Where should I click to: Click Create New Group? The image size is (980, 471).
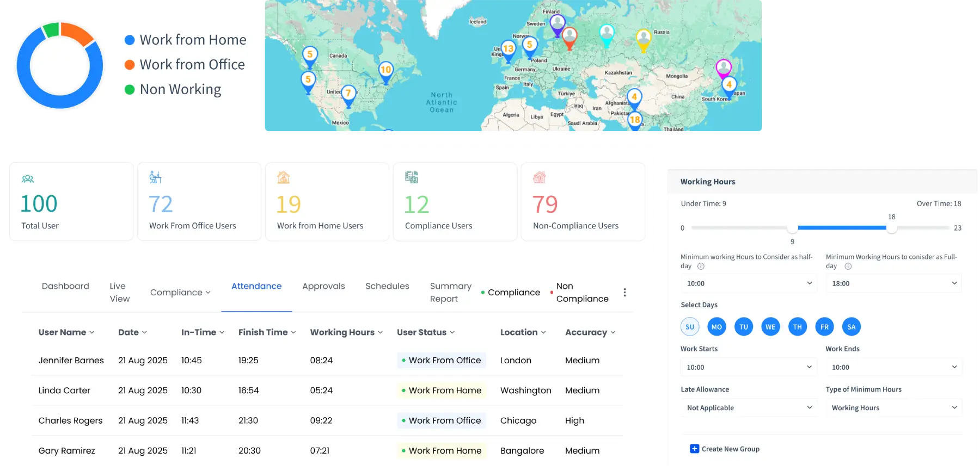coord(725,449)
